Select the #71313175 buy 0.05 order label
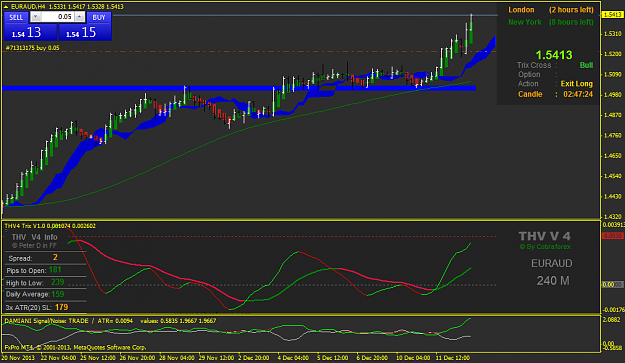 click(x=32, y=48)
